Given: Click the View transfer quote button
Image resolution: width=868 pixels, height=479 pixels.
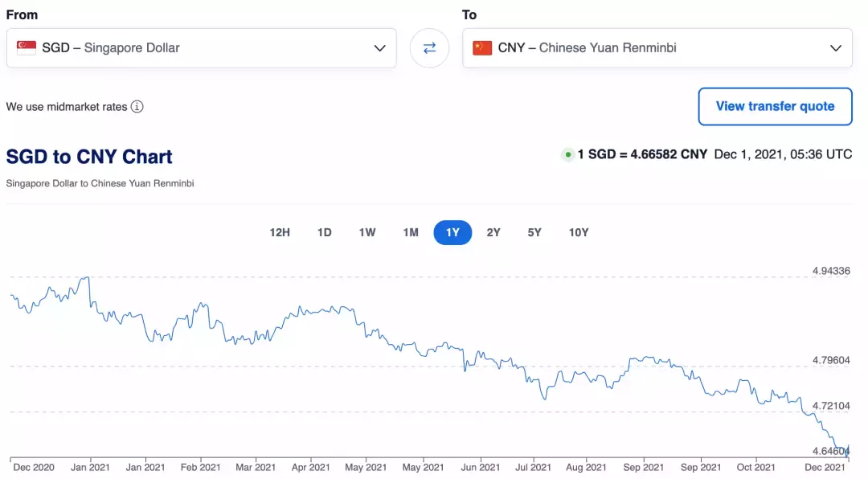Looking at the screenshot, I should point(775,106).
